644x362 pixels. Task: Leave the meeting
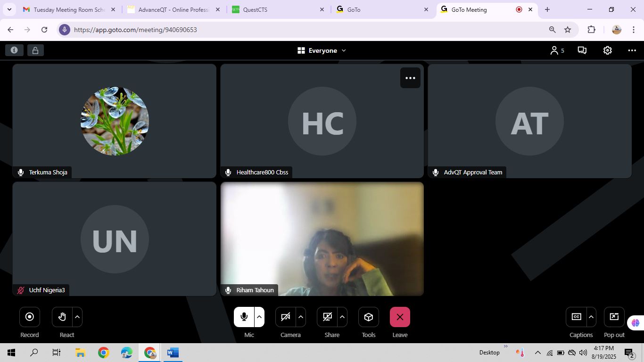[x=400, y=317]
